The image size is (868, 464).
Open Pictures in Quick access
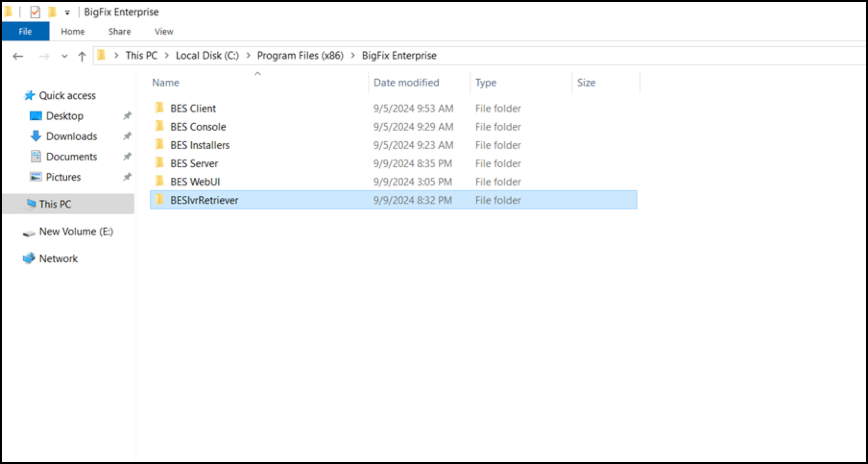[63, 177]
